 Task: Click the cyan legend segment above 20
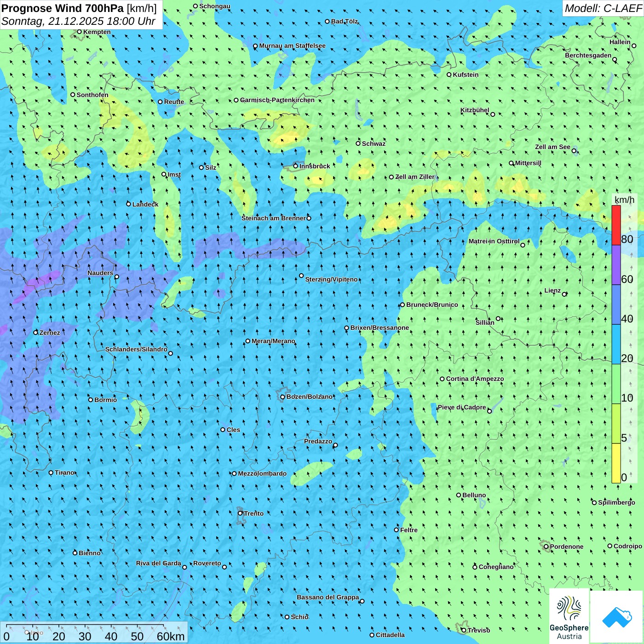616,345
